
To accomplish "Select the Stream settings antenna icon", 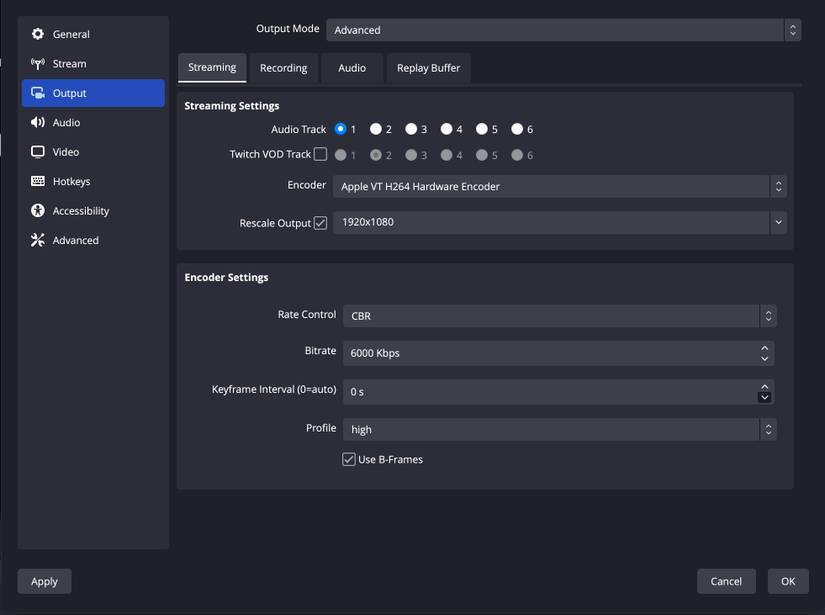I will coord(36,63).
